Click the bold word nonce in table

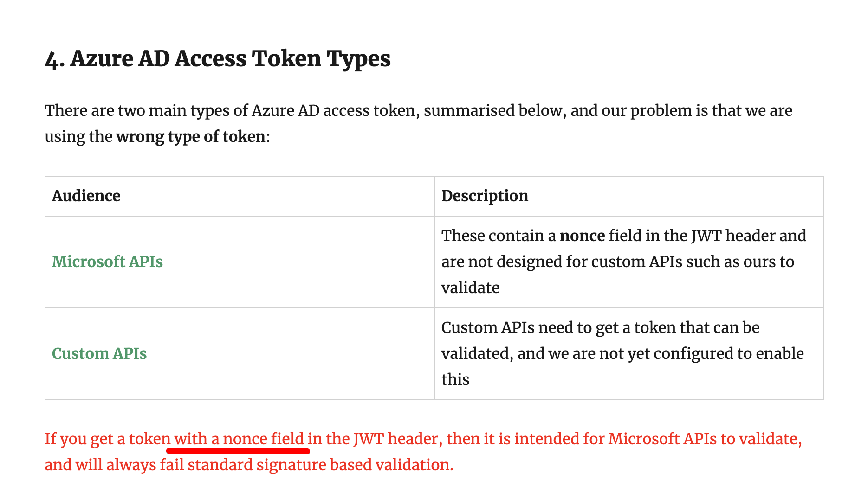(582, 236)
